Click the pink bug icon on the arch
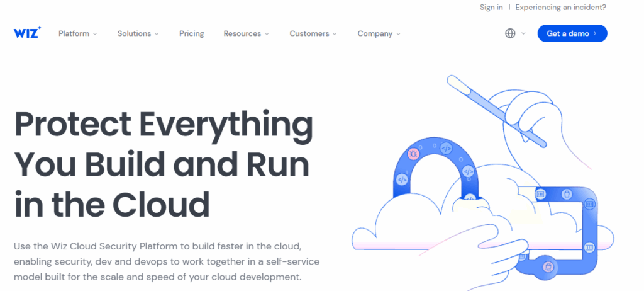The image size is (644, 291). coord(413,153)
